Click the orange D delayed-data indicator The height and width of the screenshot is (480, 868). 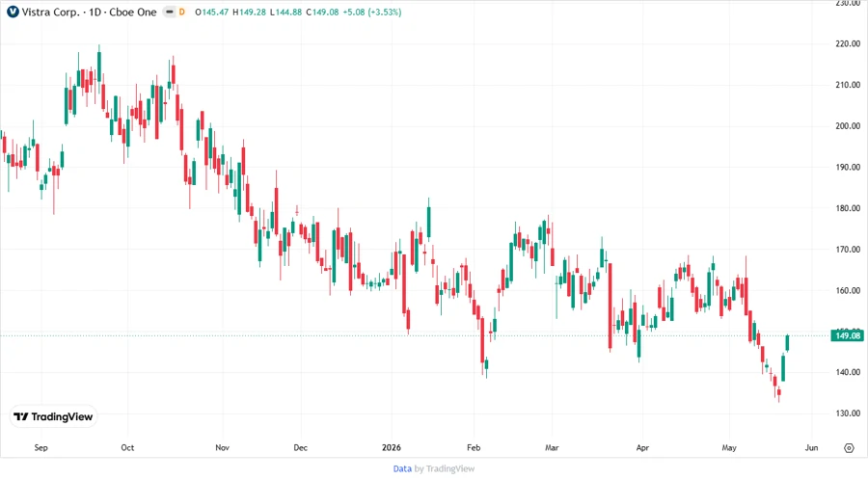(181, 12)
